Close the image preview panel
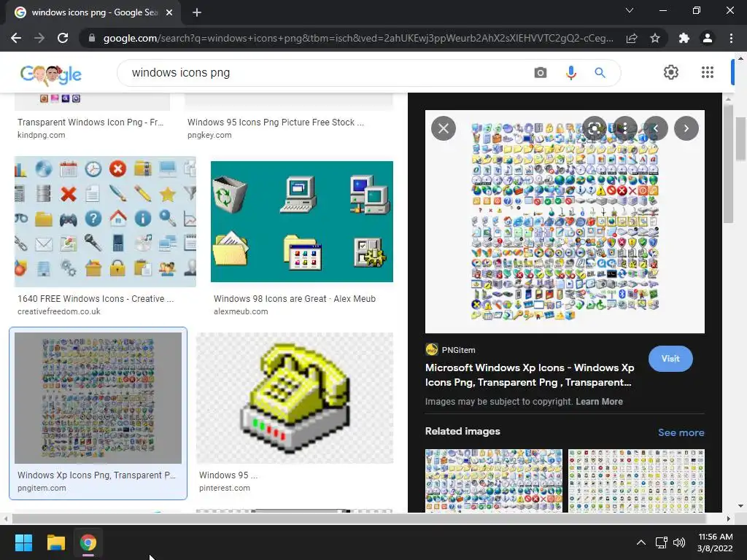 444,128
